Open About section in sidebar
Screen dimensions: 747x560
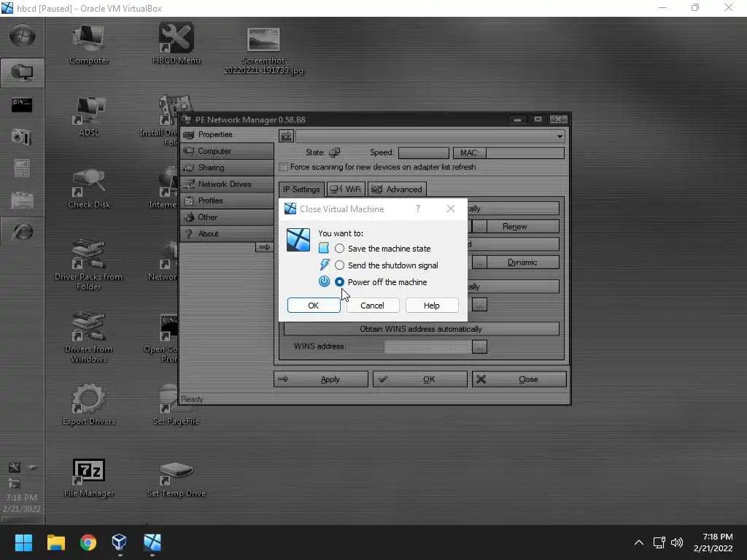pos(228,234)
